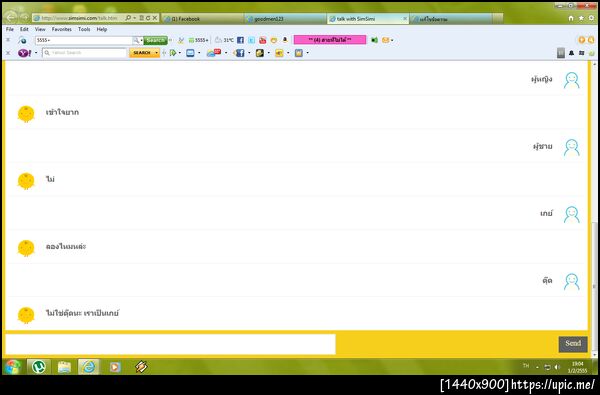This screenshot has width=600, height=395.
Task: Open the Yahoo logo dropdown arrow
Action: [x=36, y=53]
